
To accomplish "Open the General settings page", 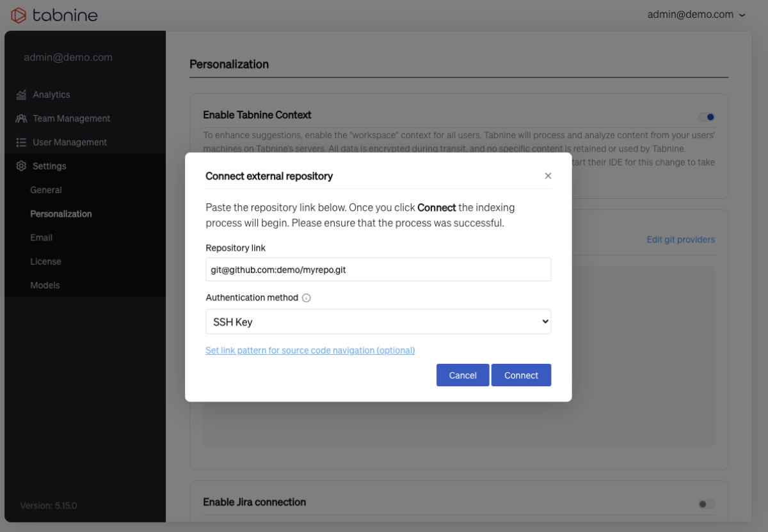I will tap(46, 190).
